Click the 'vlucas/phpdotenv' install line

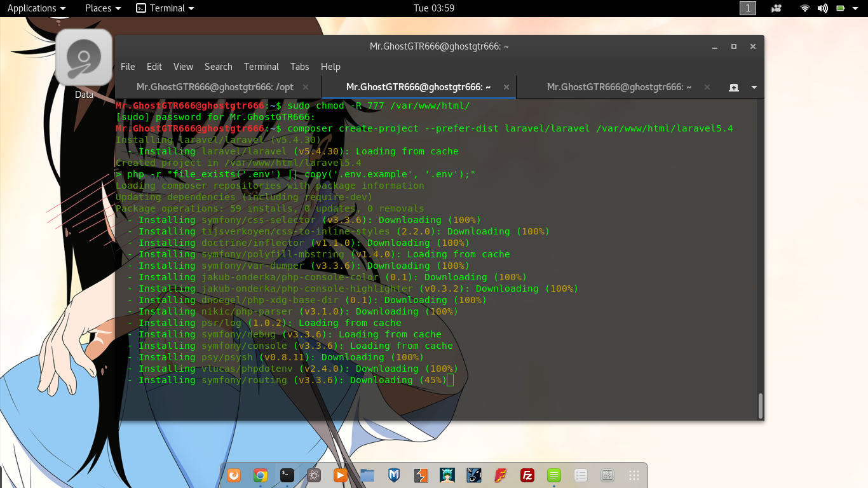tap(293, 369)
